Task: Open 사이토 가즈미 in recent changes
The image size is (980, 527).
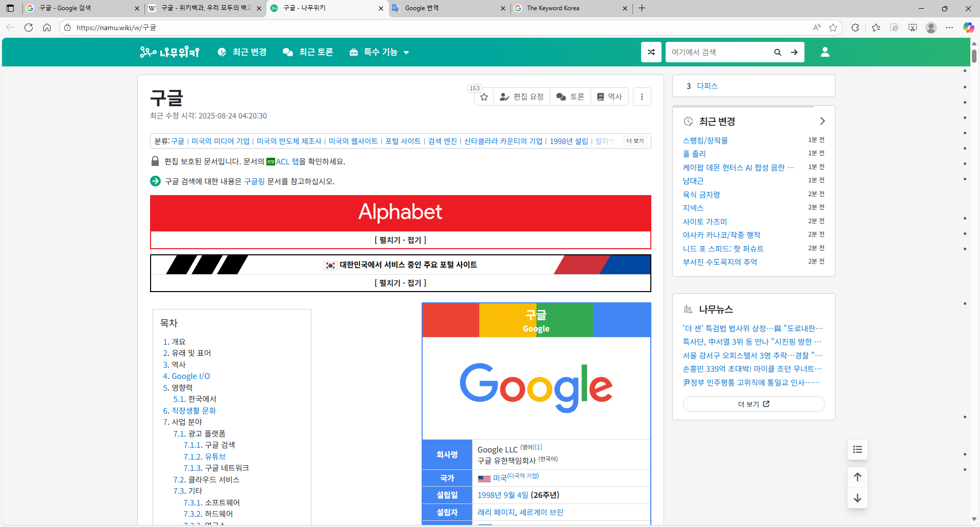Action: tap(705, 222)
